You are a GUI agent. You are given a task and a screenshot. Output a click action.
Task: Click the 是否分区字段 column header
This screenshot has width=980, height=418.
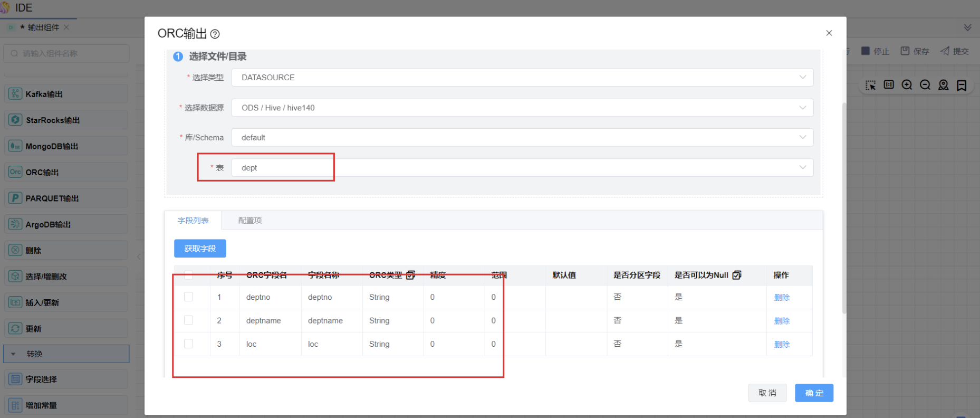tap(637, 275)
